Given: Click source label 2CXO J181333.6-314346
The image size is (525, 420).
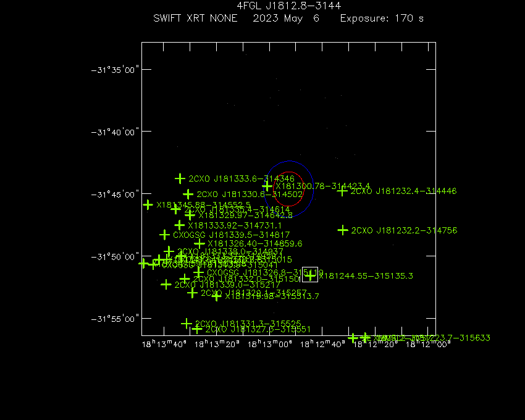Looking at the screenshot, I should (241, 178).
